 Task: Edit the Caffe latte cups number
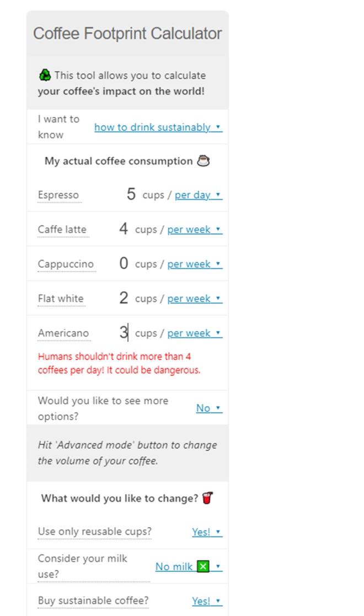click(x=124, y=229)
